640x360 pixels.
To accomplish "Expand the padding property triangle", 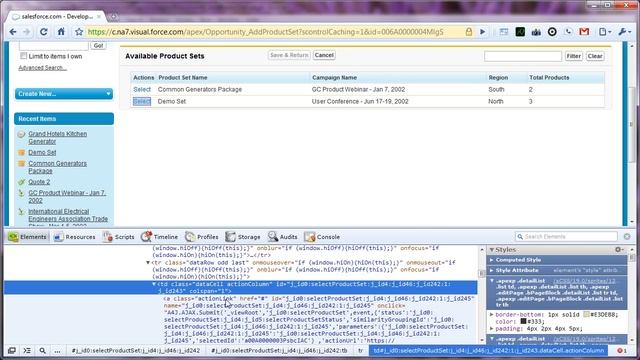I will (492, 329).
